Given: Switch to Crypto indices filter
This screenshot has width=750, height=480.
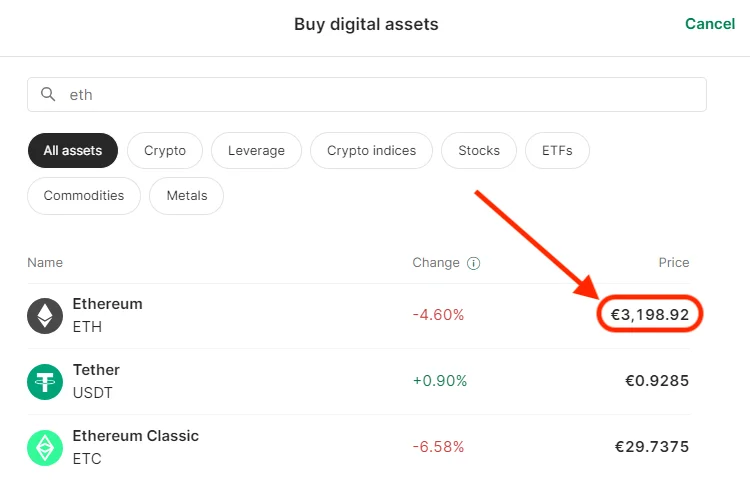Looking at the screenshot, I should pos(371,151).
